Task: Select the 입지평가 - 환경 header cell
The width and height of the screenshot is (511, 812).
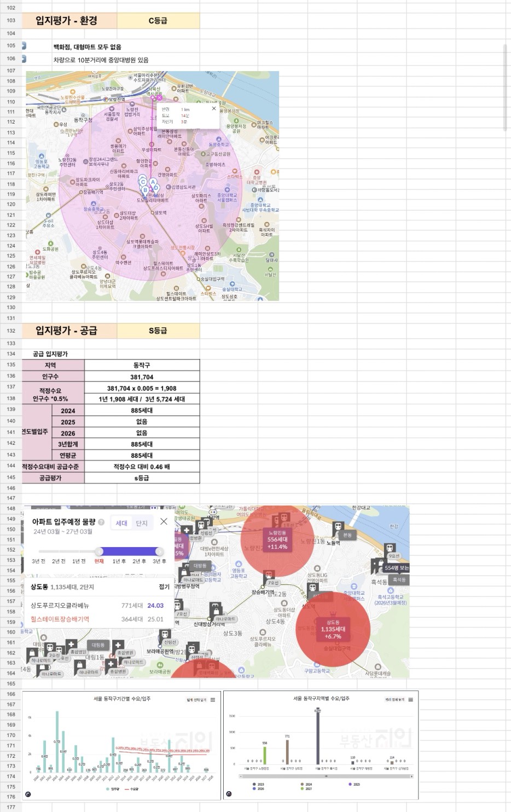Action: point(69,21)
